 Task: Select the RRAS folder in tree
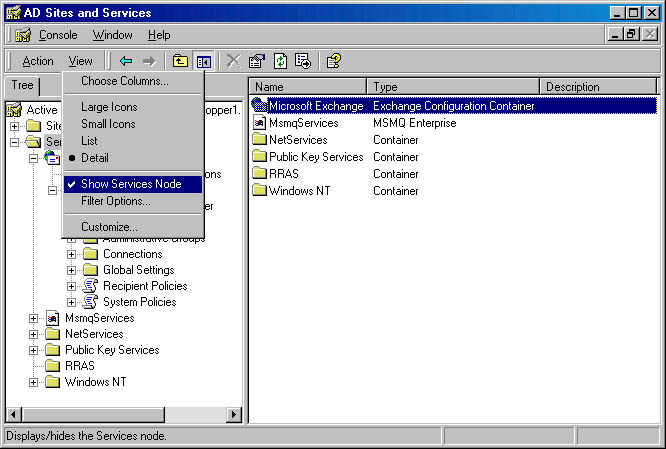pyautogui.click(x=81, y=366)
